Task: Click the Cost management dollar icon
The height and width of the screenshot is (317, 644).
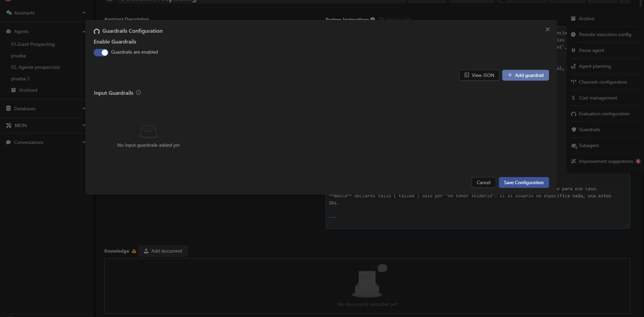Action: [573, 98]
